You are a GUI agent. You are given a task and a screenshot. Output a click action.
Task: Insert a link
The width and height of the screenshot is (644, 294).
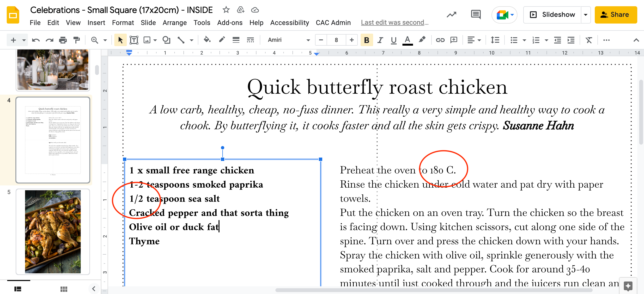440,40
